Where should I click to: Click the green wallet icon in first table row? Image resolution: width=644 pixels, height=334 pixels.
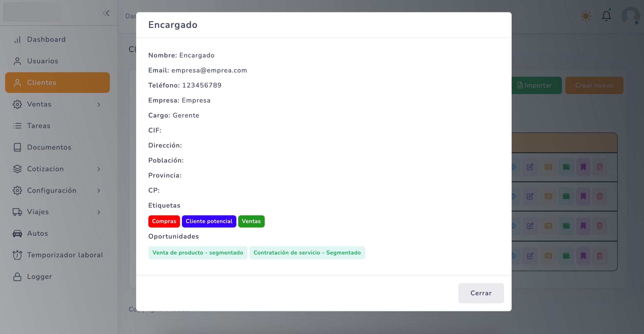click(566, 167)
